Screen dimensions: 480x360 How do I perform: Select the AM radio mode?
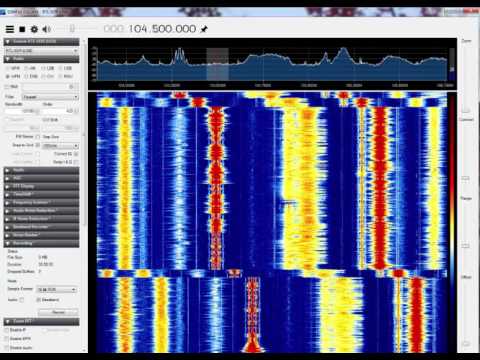(30, 68)
